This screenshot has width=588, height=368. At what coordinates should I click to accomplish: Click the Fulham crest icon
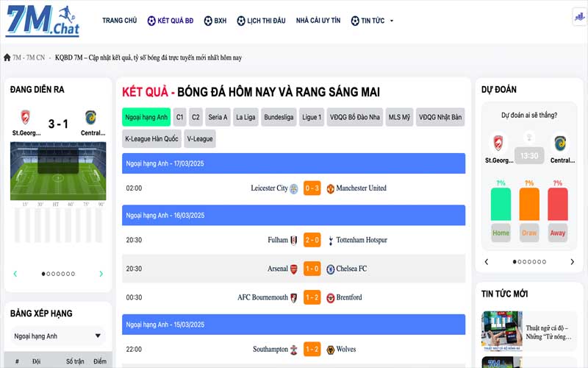point(294,241)
